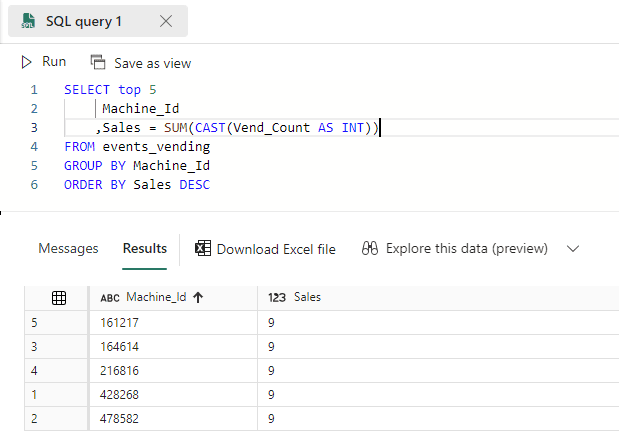This screenshot has height=441, width=619.
Task: Click editor line number 6
Action: pos(34,184)
